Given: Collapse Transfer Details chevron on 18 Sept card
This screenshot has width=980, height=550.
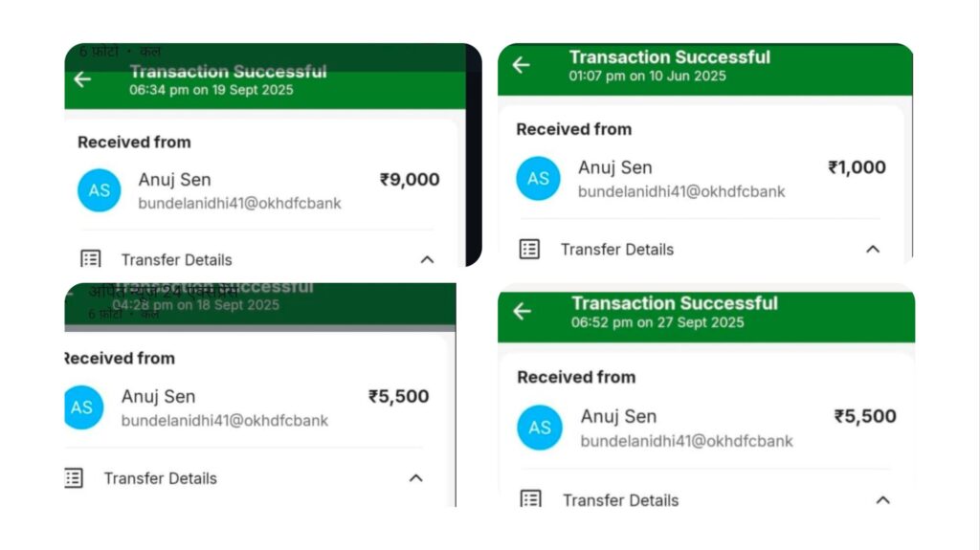Looking at the screenshot, I should (415, 477).
